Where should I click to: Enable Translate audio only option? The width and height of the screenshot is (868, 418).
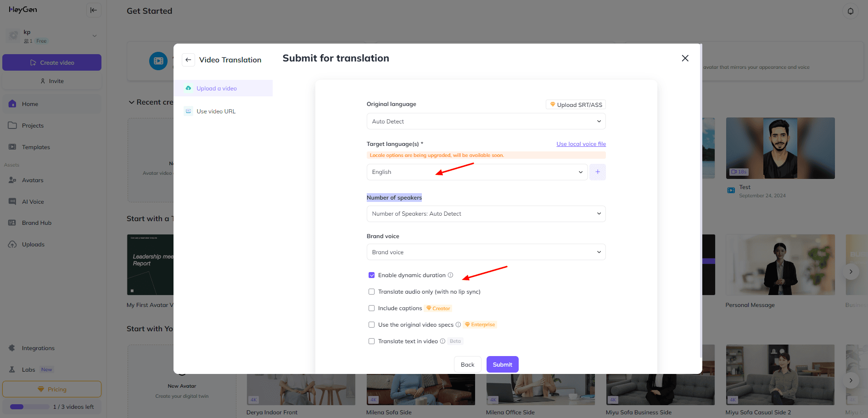tap(371, 292)
